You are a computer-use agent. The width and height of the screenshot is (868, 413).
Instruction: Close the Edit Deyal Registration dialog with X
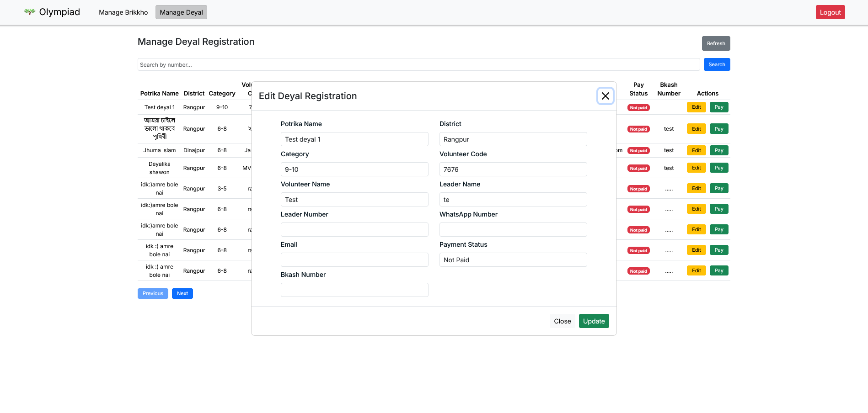605,96
